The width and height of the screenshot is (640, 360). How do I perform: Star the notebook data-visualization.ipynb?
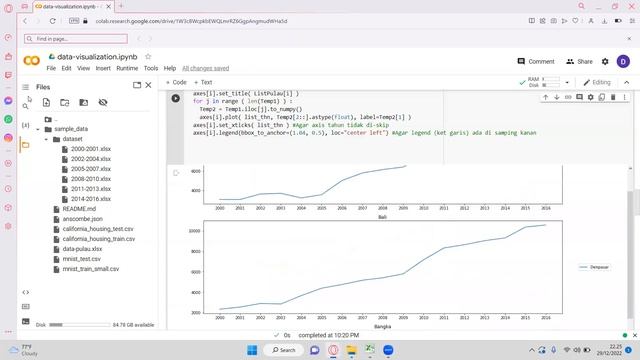[x=148, y=57]
